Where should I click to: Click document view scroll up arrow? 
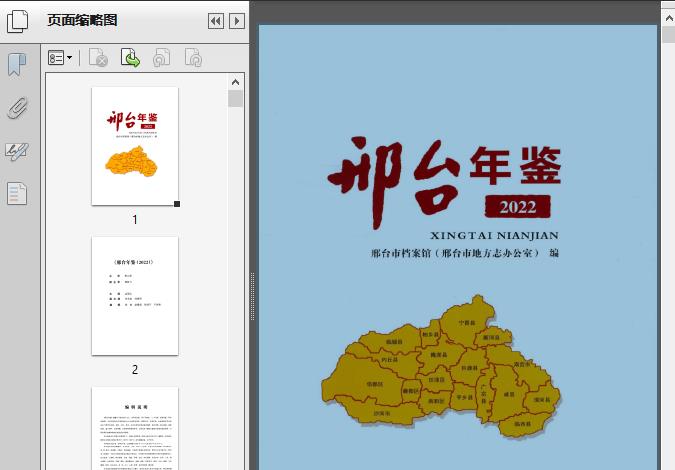669,19
